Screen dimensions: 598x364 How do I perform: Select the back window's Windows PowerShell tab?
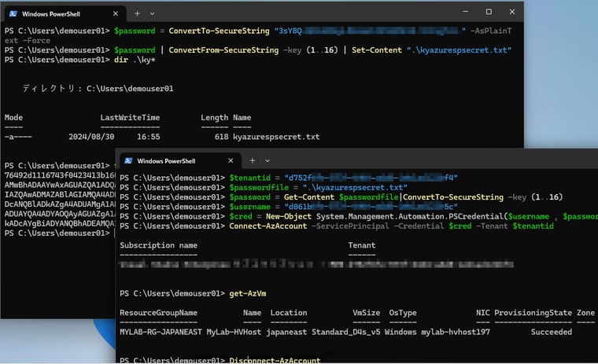click(x=64, y=13)
